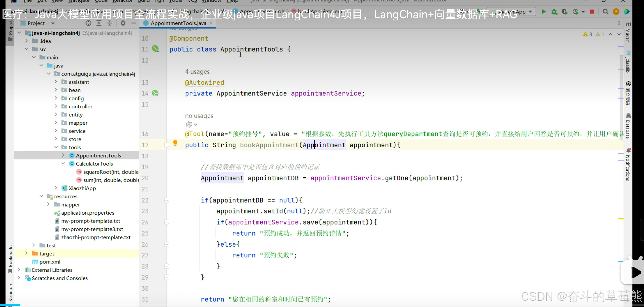Click the green Run button
Viewport: 644px width, 307px height.
tap(544, 12)
